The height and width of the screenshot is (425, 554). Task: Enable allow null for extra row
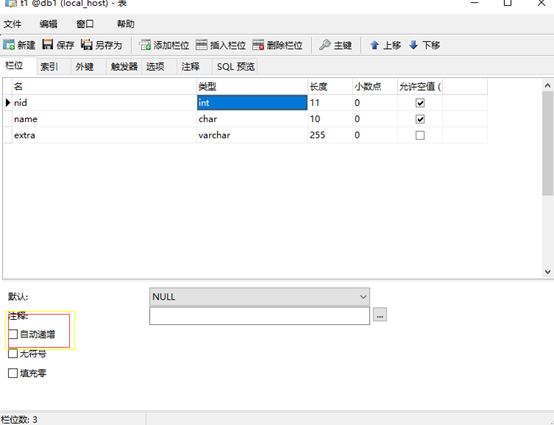pos(420,135)
